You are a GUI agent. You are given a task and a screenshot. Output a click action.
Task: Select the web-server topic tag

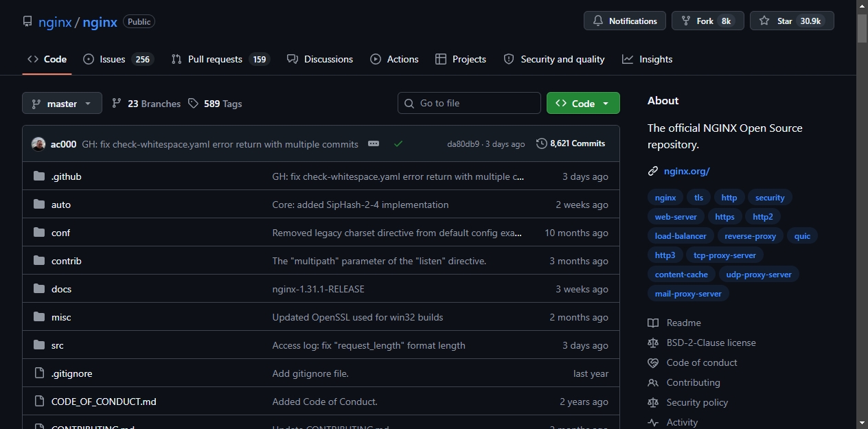[676, 216]
